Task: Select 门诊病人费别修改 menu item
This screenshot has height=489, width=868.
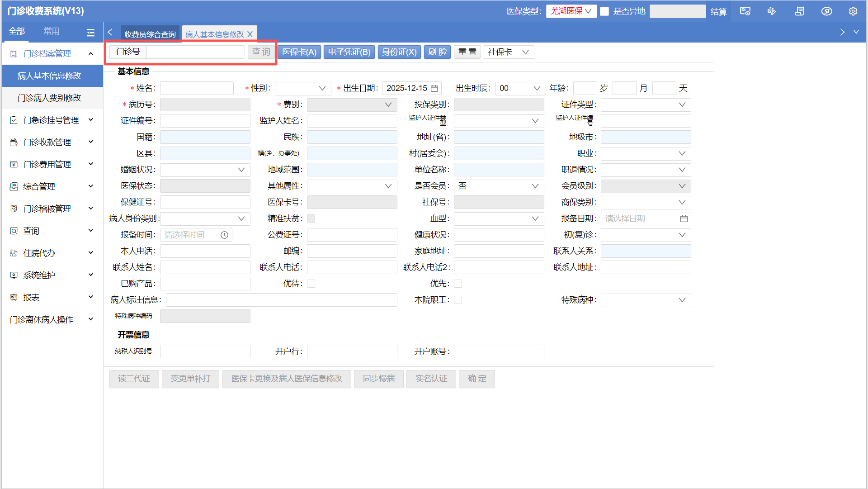Action: point(49,98)
